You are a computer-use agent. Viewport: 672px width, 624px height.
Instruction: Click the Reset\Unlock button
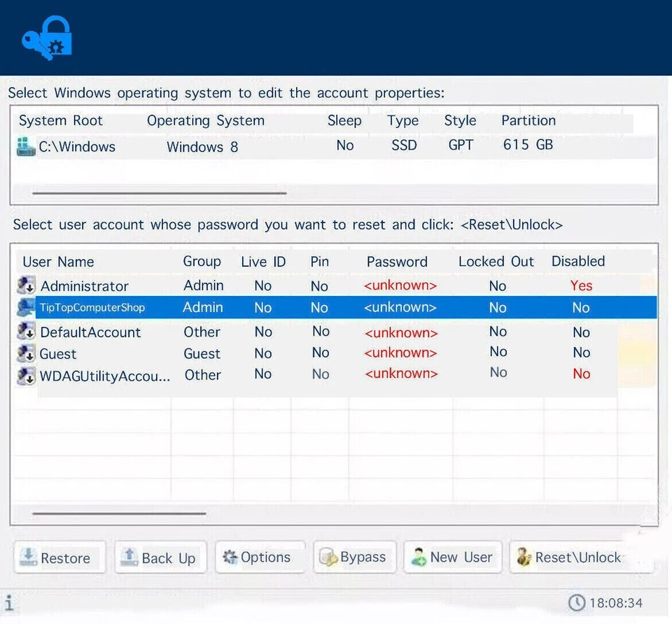coord(568,558)
